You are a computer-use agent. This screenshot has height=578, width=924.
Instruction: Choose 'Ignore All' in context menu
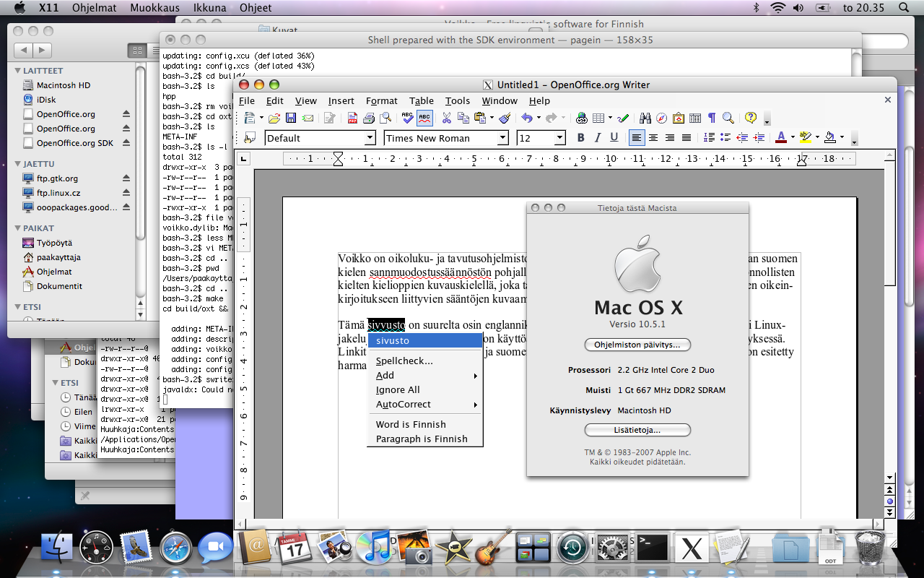click(398, 390)
